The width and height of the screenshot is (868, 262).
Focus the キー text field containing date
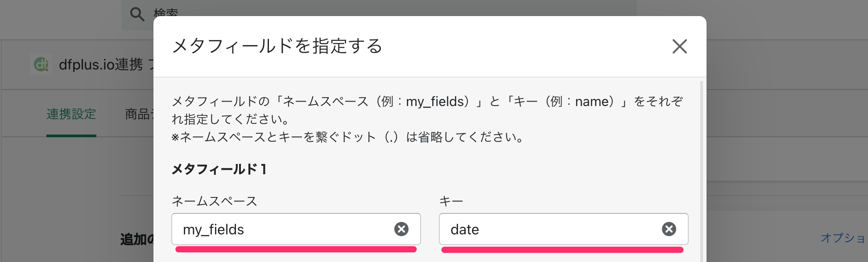564,229
